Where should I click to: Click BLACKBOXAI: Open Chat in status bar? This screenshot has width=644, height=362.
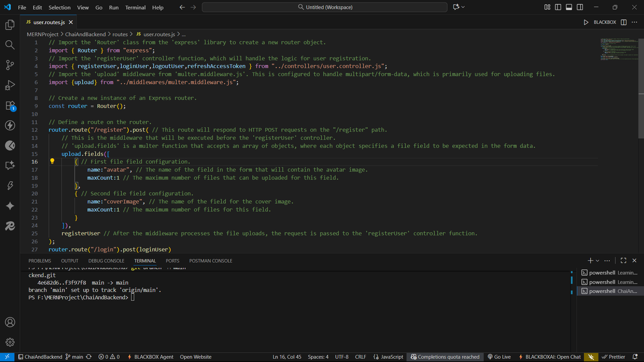(x=550, y=357)
